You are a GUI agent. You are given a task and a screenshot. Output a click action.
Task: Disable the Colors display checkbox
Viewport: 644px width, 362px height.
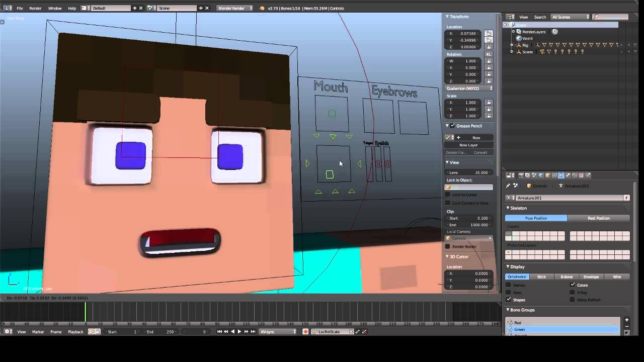tap(573, 285)
